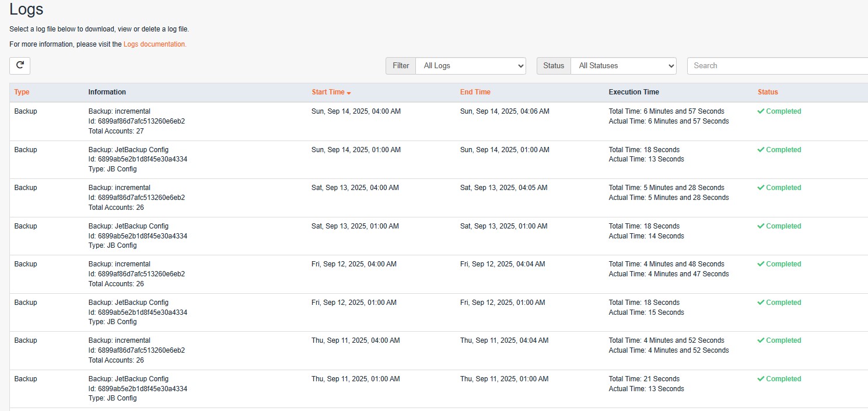Select the Sep 14 incremental backup row
The image size is (868, 411).
(439, 121)
